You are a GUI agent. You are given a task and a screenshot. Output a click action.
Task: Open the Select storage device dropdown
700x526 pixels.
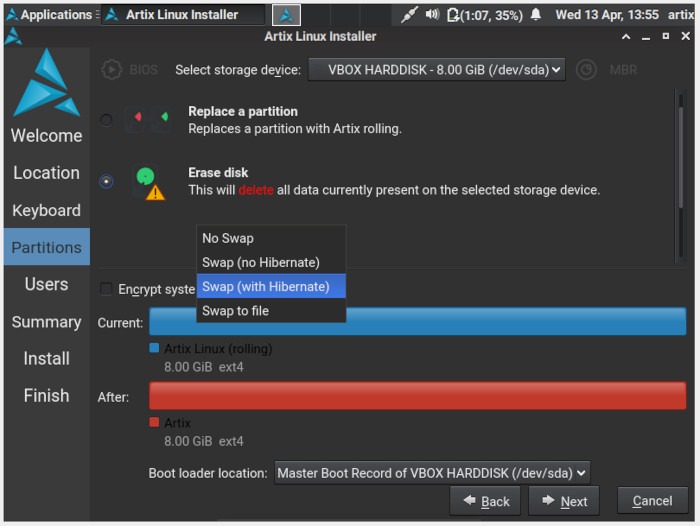[x=437, y=70]
